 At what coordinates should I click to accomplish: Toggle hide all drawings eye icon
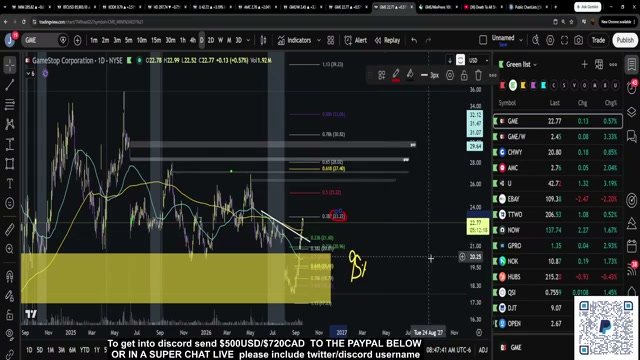pyautogui.click(x=10, y=335)
